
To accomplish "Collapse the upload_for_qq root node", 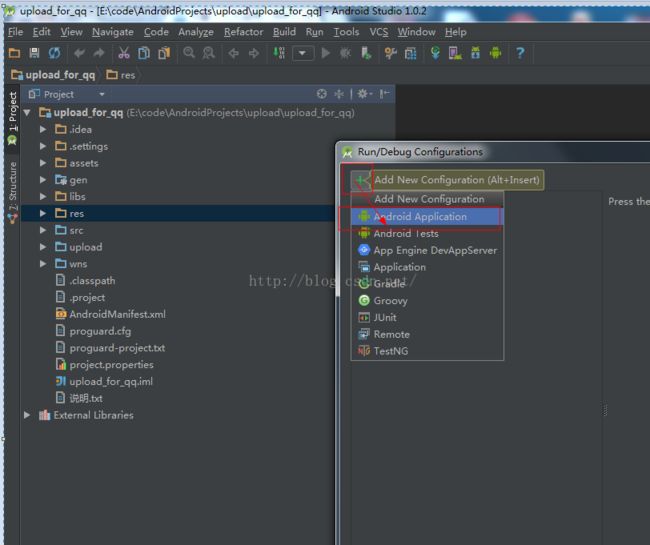I will [x=27, y=112].
